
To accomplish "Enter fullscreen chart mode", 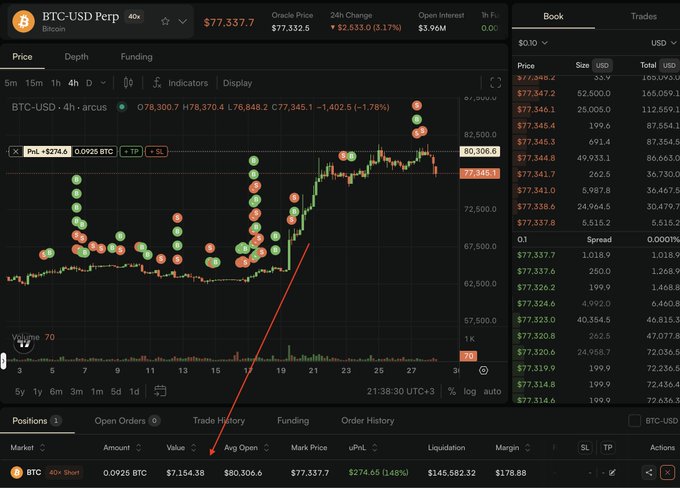I will 496,82.
